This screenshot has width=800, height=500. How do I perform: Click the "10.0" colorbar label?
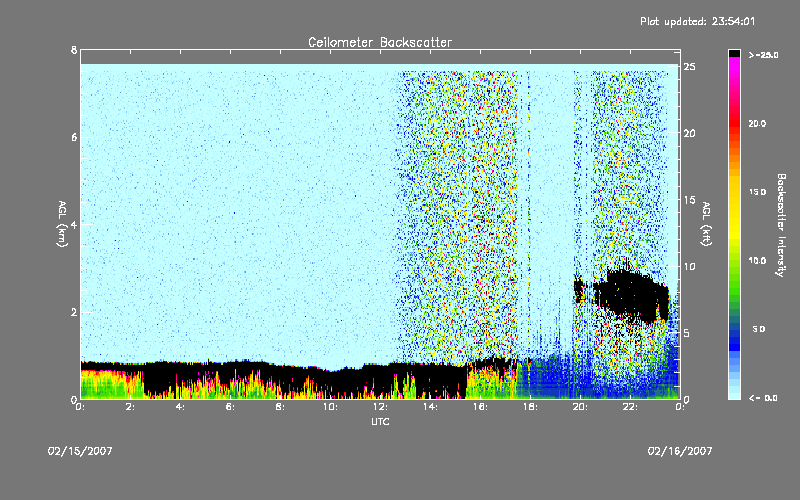(758, 261)
